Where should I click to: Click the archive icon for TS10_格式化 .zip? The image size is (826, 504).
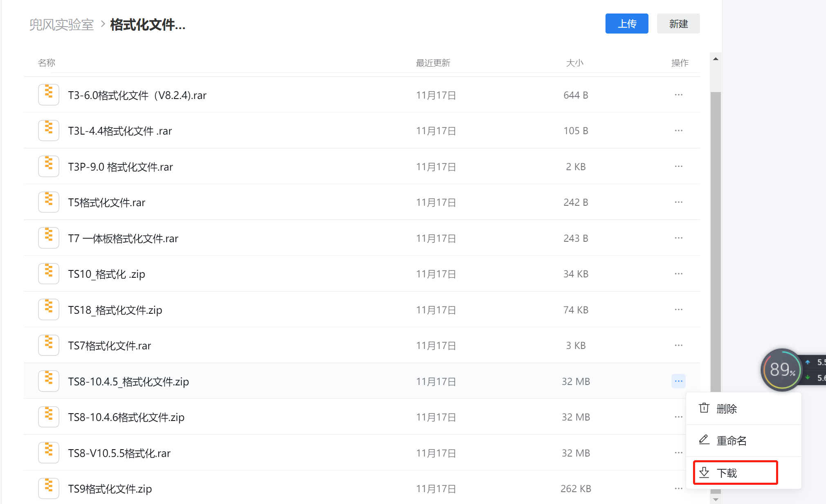49,274
